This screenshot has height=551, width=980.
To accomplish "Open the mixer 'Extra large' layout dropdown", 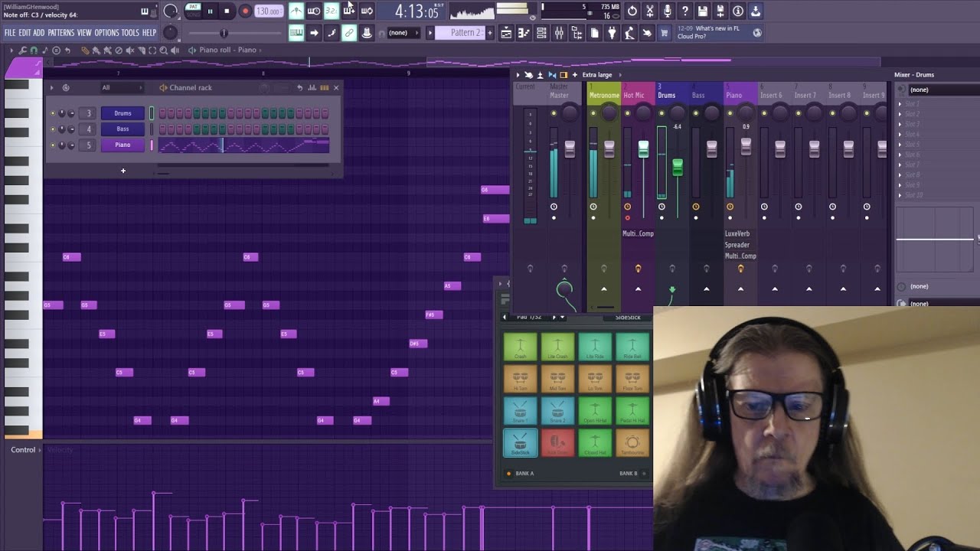I will (x=601, y=75).
